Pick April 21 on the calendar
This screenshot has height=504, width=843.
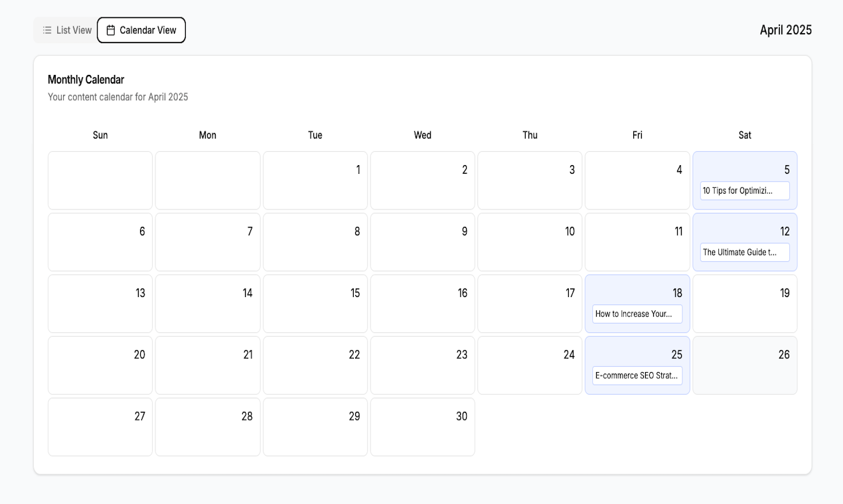[208, 365]
